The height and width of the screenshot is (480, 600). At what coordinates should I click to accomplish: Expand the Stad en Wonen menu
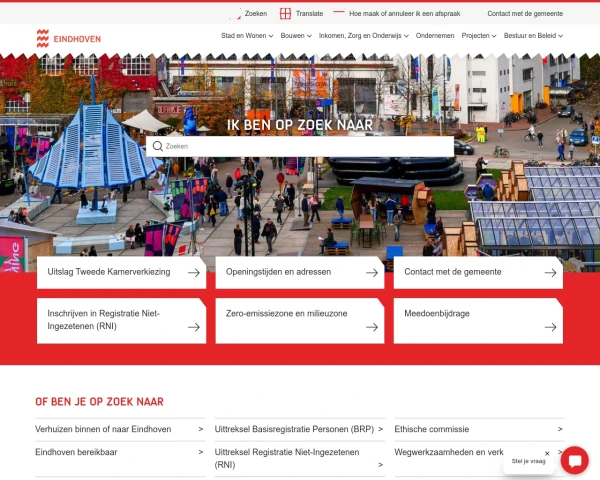(x=246, y=36)
